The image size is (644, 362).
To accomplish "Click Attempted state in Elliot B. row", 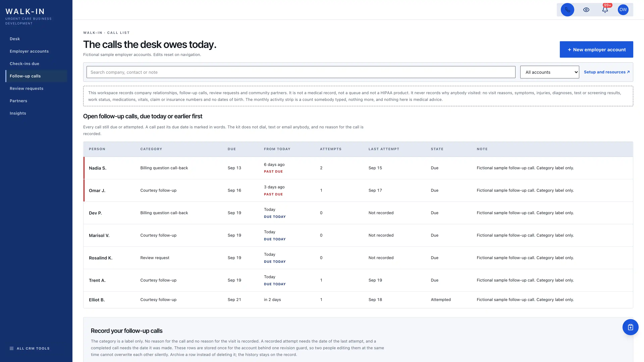I will 441,300.
